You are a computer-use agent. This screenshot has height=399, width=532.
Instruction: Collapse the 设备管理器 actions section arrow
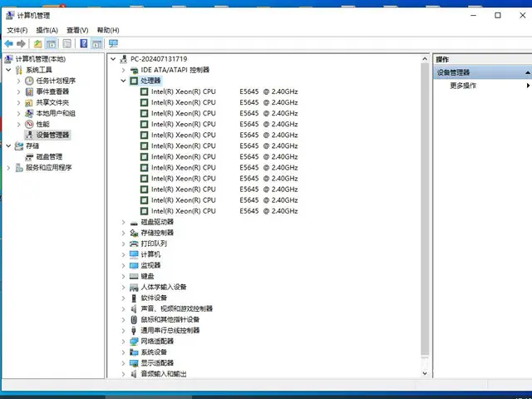(x=528, y=72)
